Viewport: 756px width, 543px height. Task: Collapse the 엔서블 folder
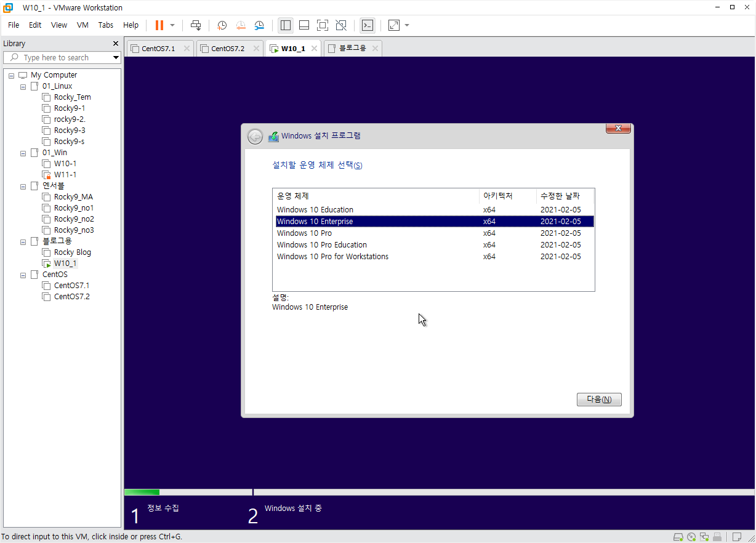coord(23,186)
